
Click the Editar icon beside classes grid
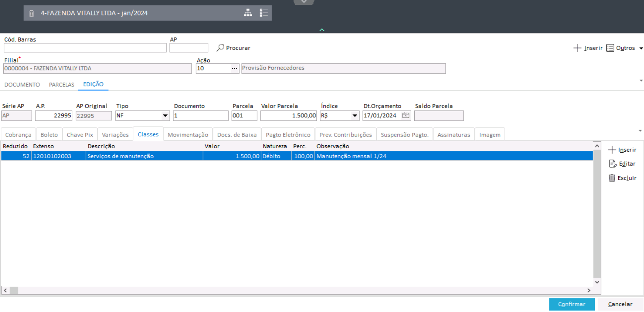point(612,164)
